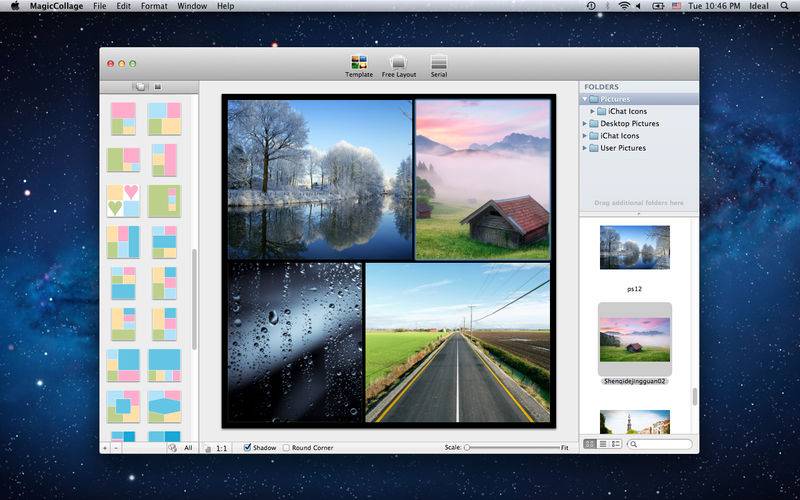Open Spotlight search in menu bar
Viewport: 800px width, 500px height.
(x=784, y=6)
